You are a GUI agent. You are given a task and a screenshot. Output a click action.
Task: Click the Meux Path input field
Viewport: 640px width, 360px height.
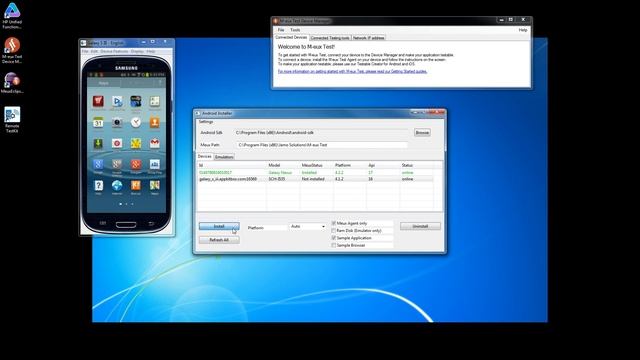322,145
